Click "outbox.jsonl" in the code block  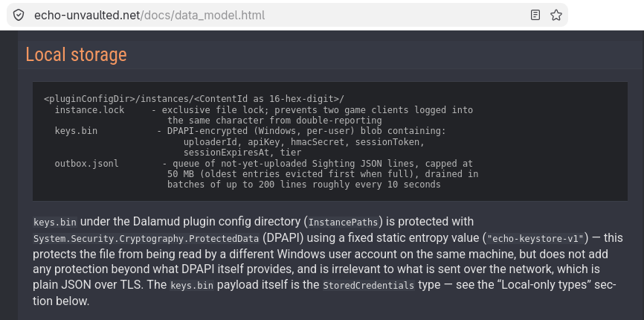[87, 163]
